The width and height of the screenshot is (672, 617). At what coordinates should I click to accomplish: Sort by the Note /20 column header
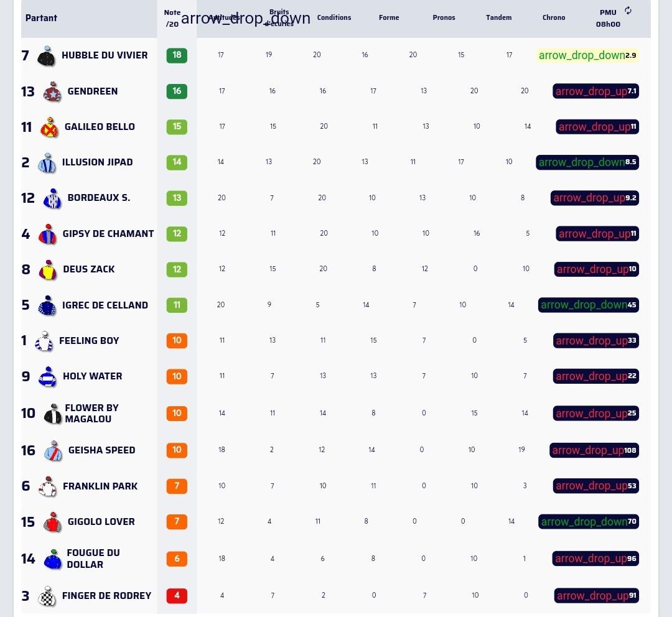[172, 18]
